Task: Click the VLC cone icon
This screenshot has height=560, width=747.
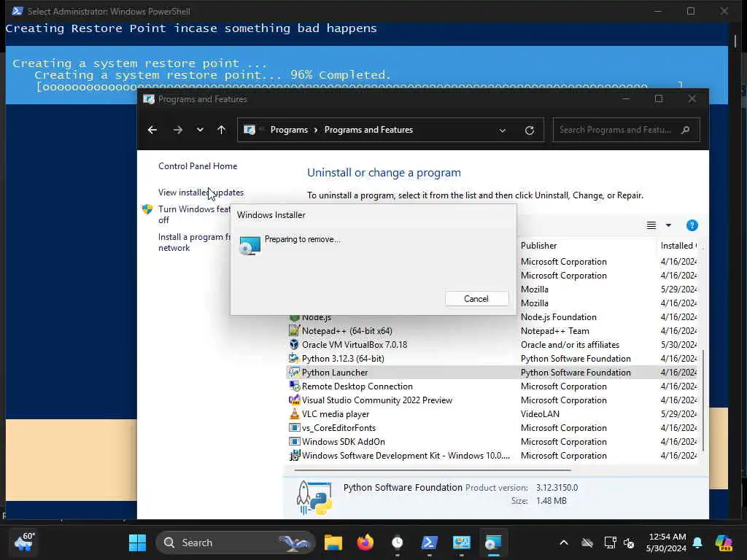Action: pyautogui.click(x=295, y=414)
